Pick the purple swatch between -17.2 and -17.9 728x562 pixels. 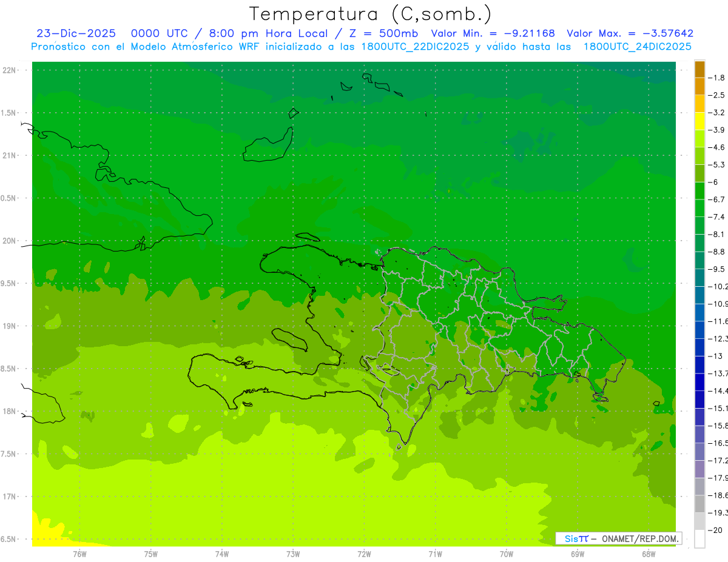pyautogui.click(x=699, y=469)
